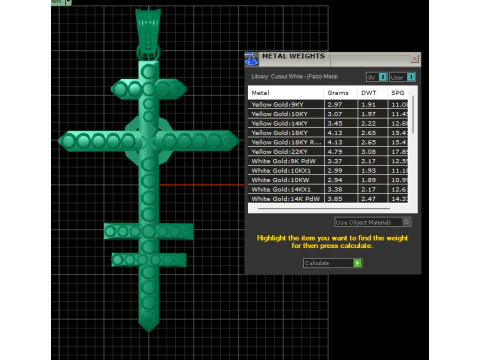Click the 3.85 grams value
The height and width of the screenshot is (360, 480).
(x=335, y=199)
